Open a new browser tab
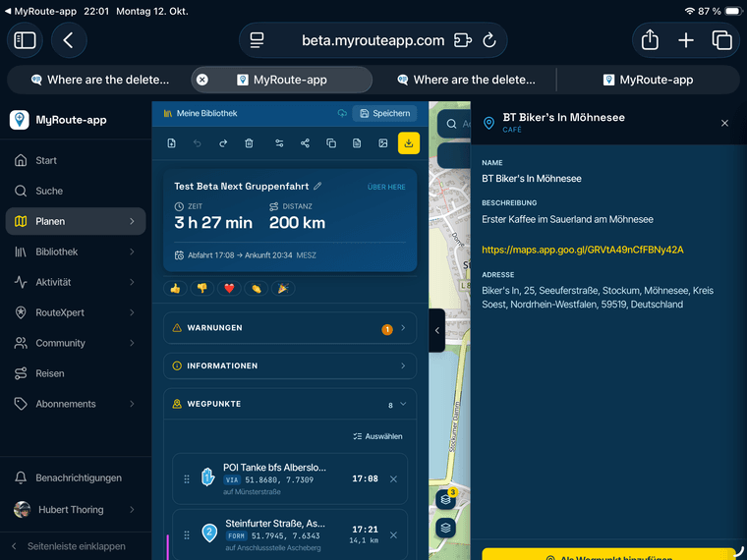The image size is (747, 560). [x=686, y=40]
